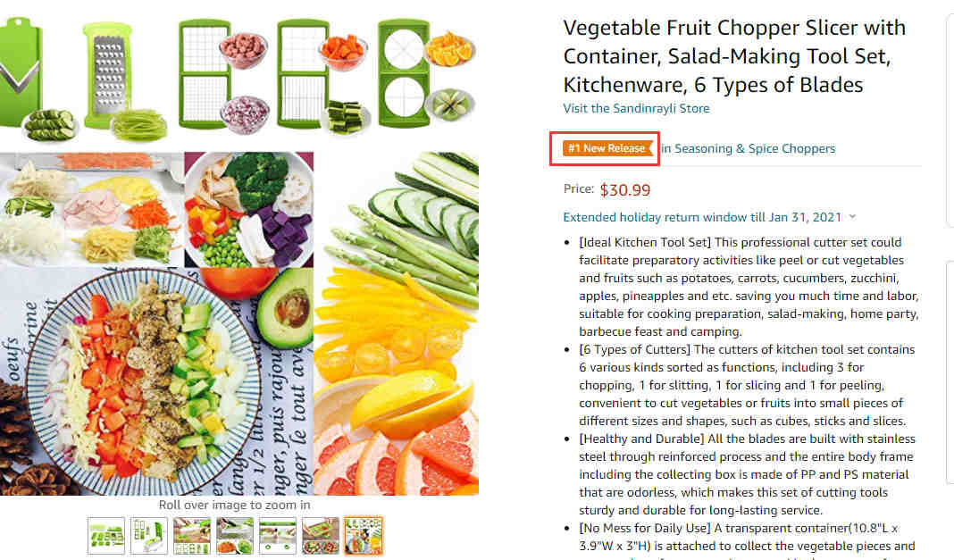Visit the Sandinrayli Store link

coord(636,108)
